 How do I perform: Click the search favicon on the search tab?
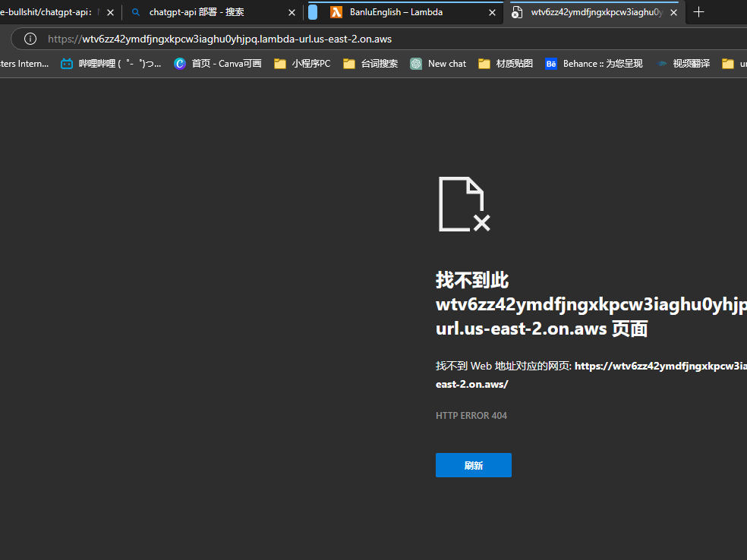click(x=136, y=12)
